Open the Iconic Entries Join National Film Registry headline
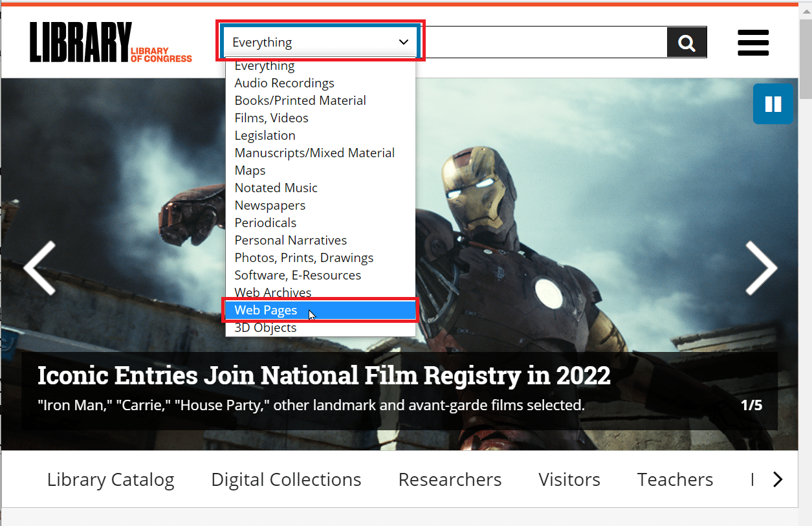812x526 pixels. pos(324,375)
